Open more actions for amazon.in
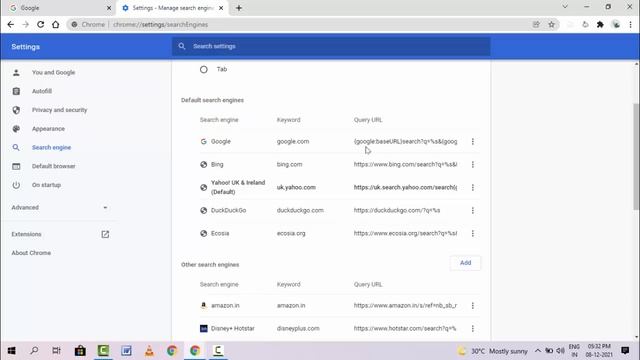The image size is (640, 360). (473, 306)
